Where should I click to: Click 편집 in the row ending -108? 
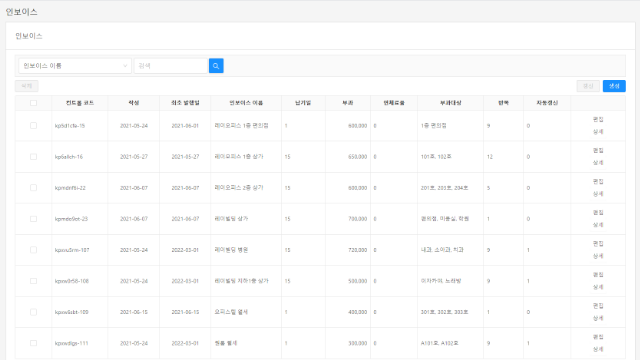[598, 275]
